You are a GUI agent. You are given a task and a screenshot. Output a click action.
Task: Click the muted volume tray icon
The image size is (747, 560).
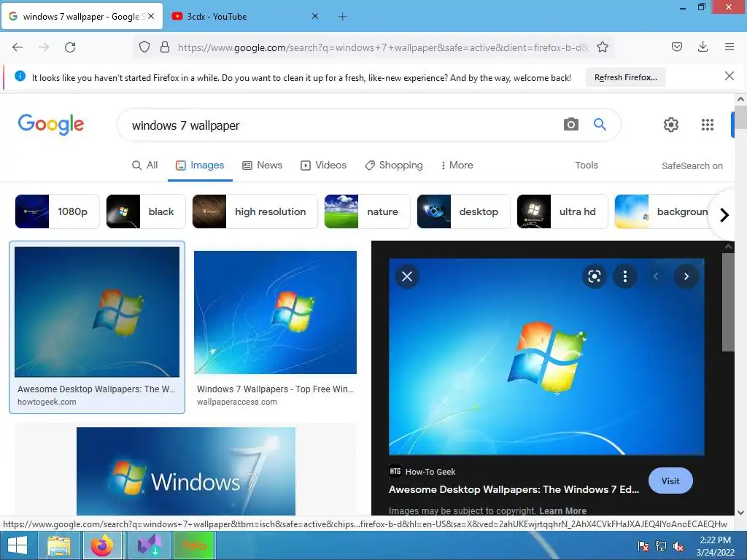(x=678, y=546)
